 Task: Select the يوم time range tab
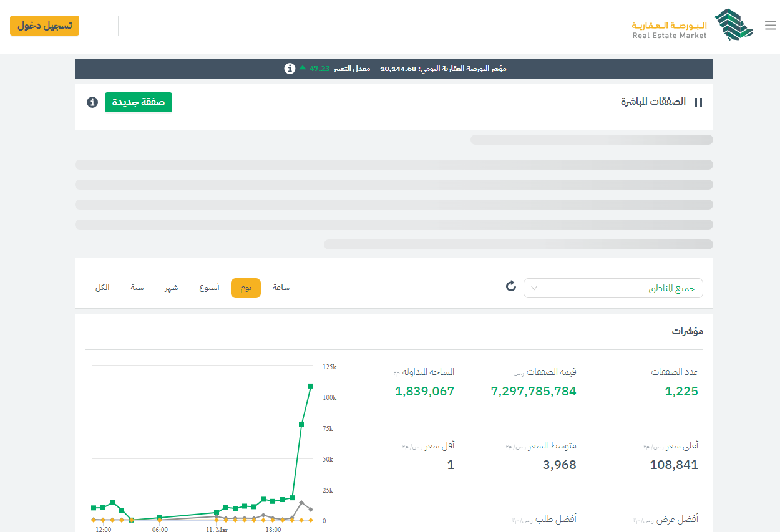(x=246, y=288)
